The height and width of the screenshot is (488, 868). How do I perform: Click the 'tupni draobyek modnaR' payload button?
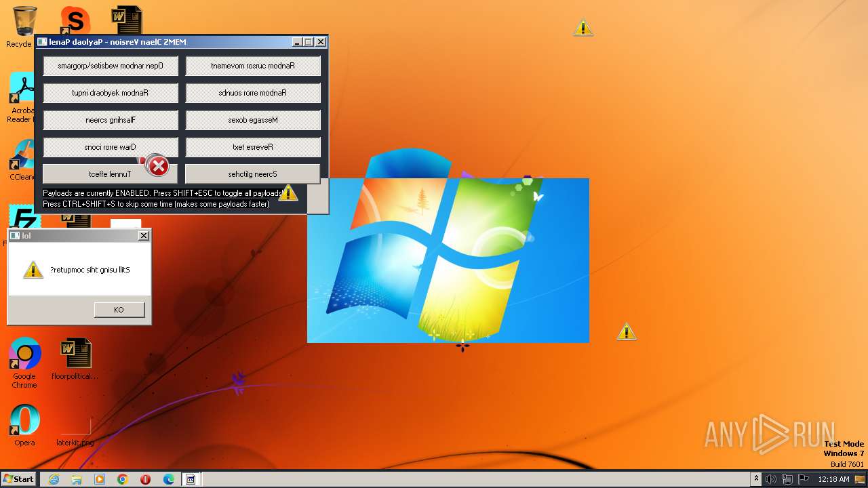coord(111,93)
